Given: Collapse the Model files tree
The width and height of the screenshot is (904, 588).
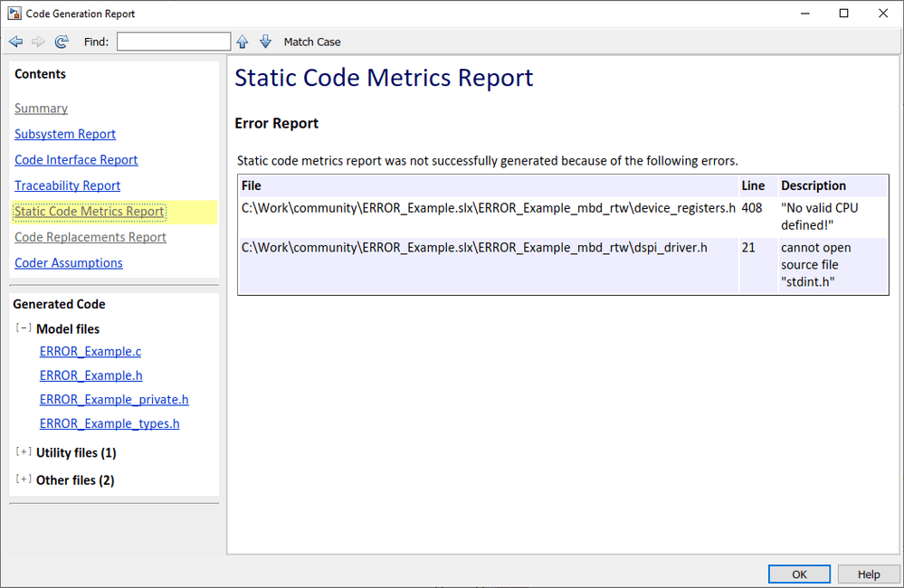Looking at the screenshot, I should point(24,327).
